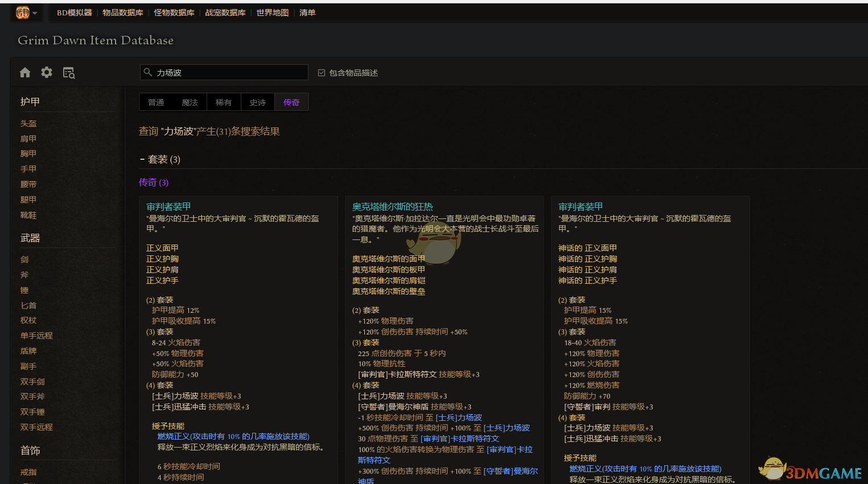The width and height of the screenshot is (868, 484).
Task: Open 头盔 armor category
Action: coord(28,123)
